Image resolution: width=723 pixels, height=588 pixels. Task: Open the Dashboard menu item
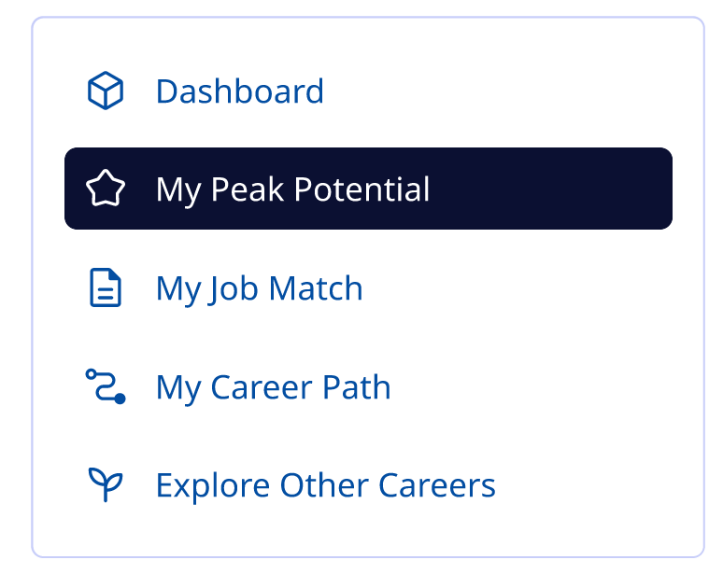click(239, 91)
